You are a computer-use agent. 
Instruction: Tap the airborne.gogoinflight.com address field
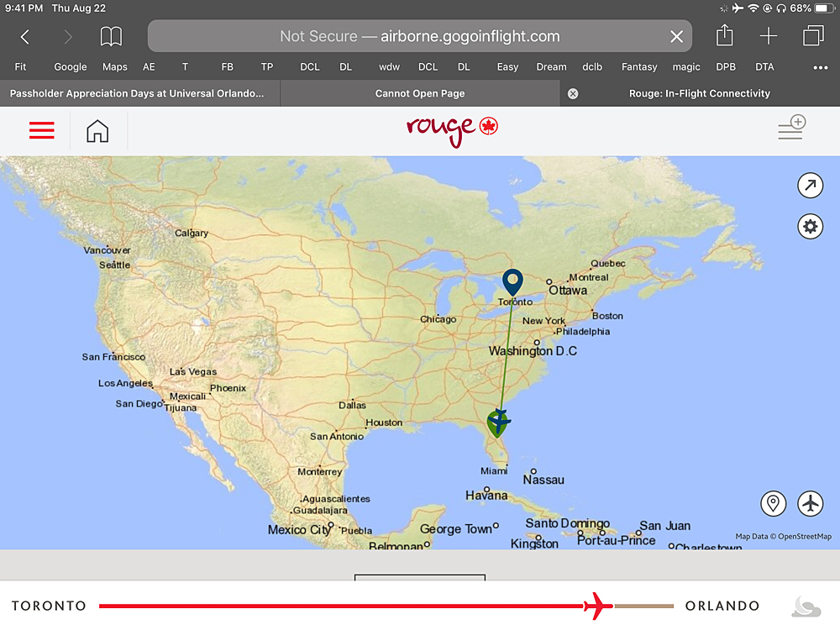419,36
